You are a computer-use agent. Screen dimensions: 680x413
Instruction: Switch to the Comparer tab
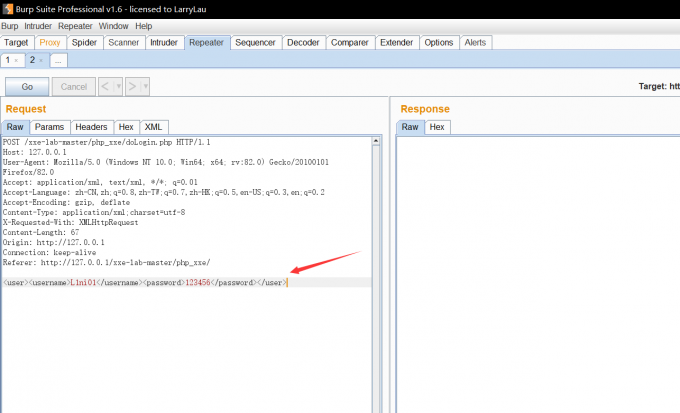click(x=350, y=43)
